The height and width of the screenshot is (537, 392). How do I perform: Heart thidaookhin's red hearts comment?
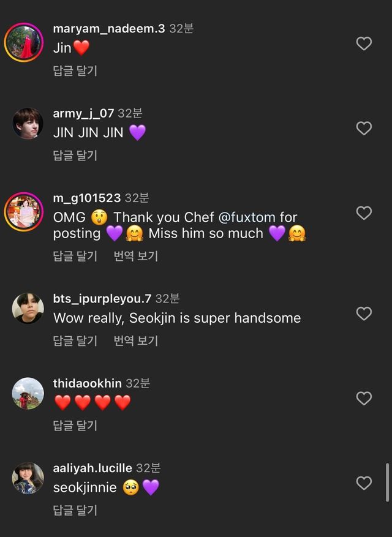[x=364, y=399]
